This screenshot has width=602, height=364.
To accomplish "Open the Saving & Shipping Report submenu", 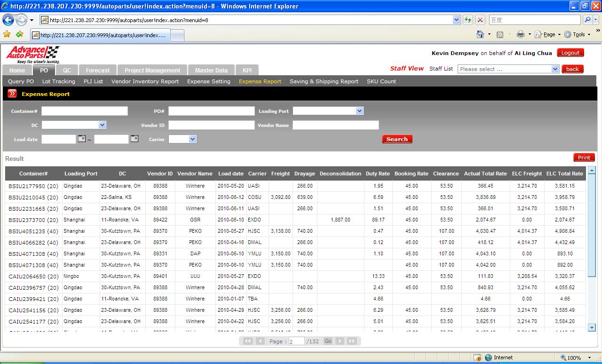I will 324,81.
